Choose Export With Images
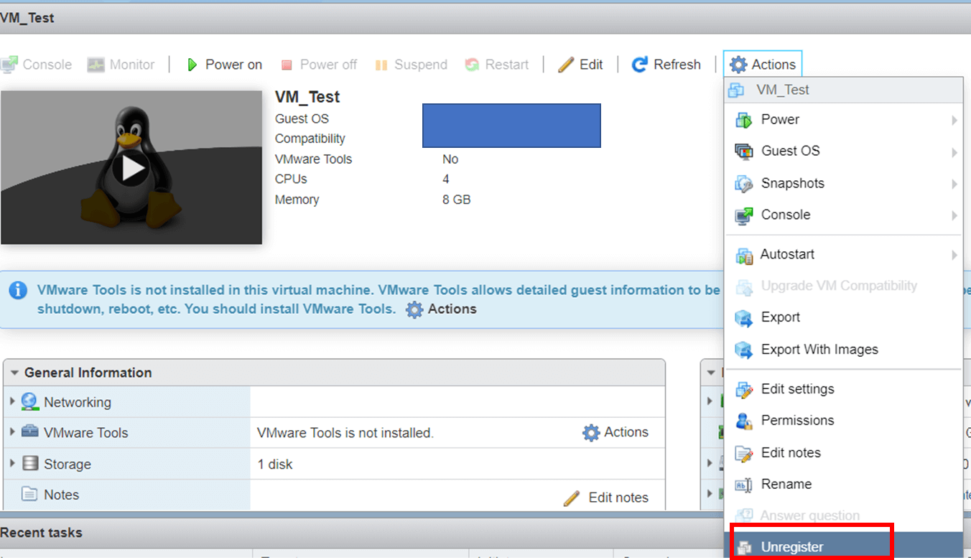This screenshot has height=560, width=971. click(843, 350)
